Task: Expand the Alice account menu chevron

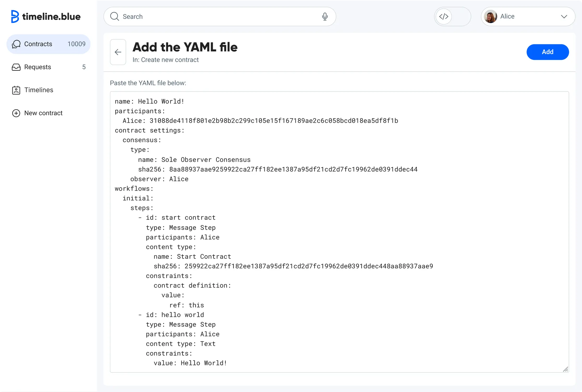Action: pyautogui.click(x=564, y=16)
